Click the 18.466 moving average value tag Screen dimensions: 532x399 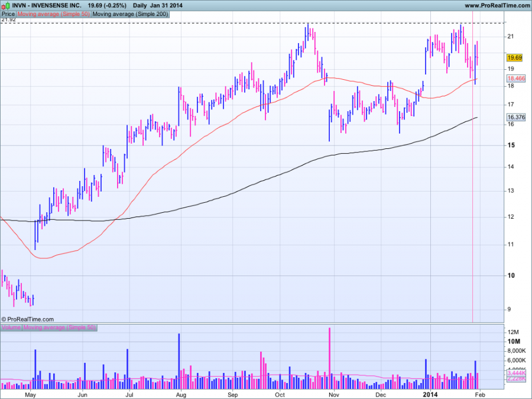pos(515,79)
